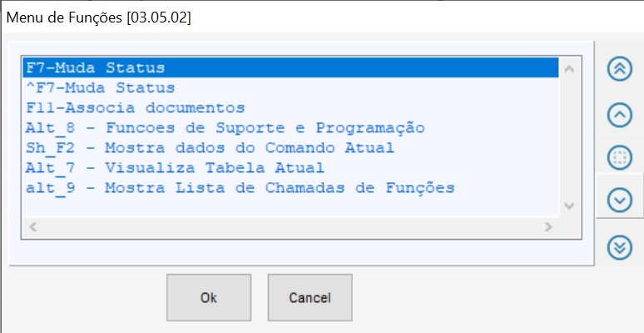Click the single chevron down icon
The height and width of the screenshot is (333, 644).
[620, 200]
